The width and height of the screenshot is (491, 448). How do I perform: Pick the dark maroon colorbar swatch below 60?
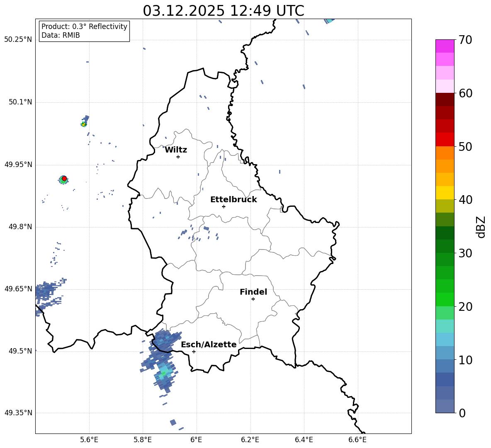click(445, 99)
